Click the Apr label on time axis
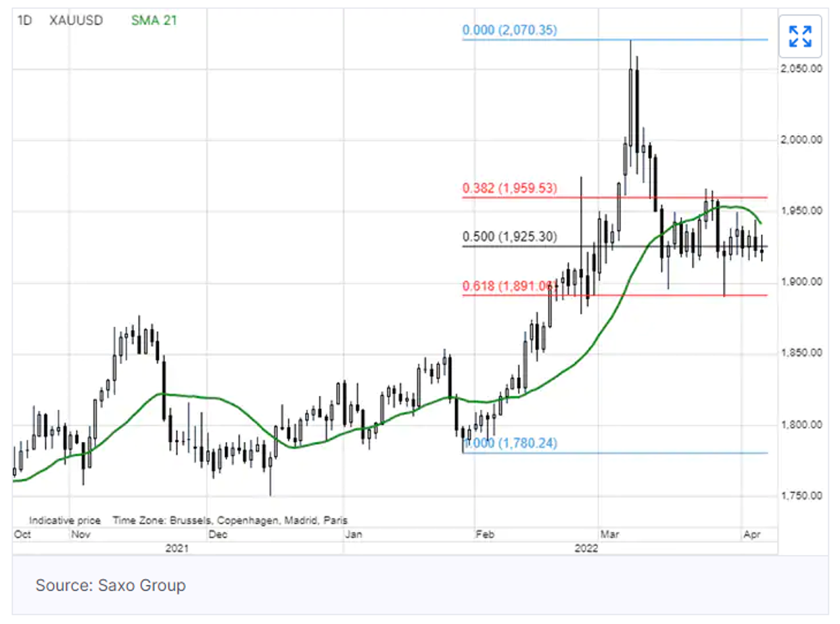This screenshot has height=624, width=840. click(x=752, y=535)
